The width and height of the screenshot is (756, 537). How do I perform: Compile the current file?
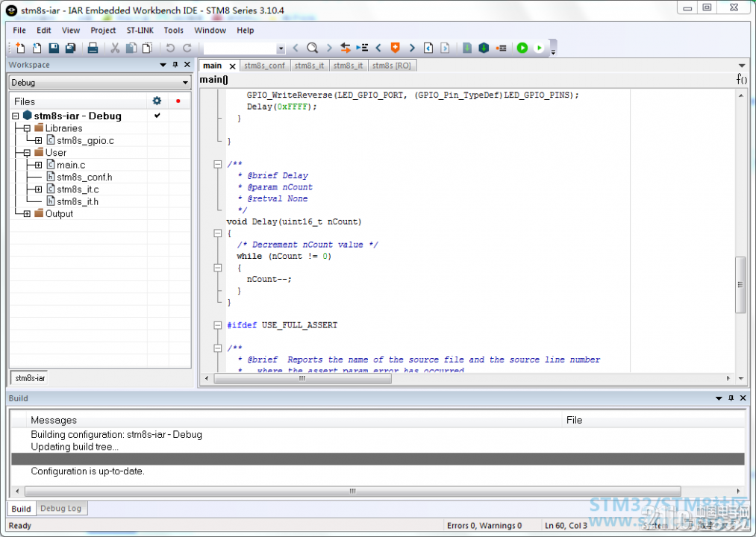coord(466,48)
